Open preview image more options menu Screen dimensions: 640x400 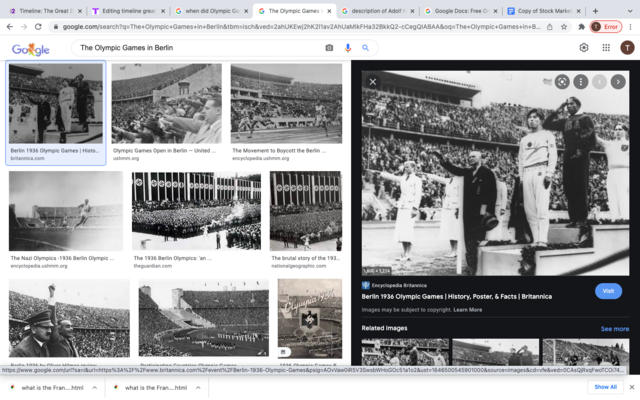coord(580,82)
